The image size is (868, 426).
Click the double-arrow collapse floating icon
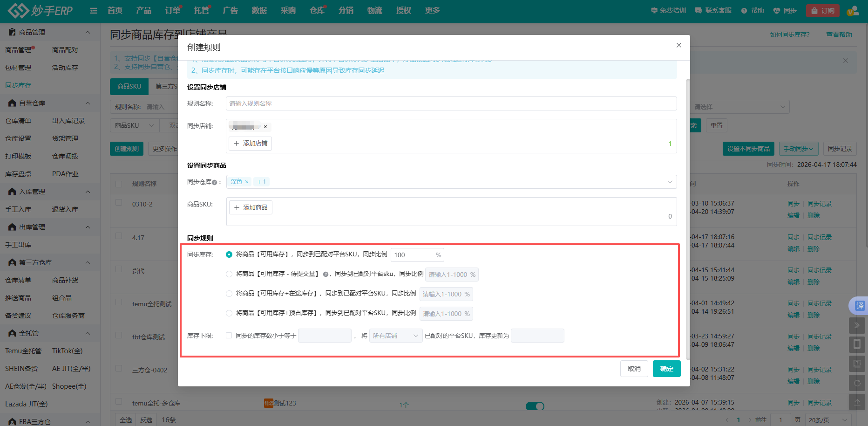(x=857, y=325)
